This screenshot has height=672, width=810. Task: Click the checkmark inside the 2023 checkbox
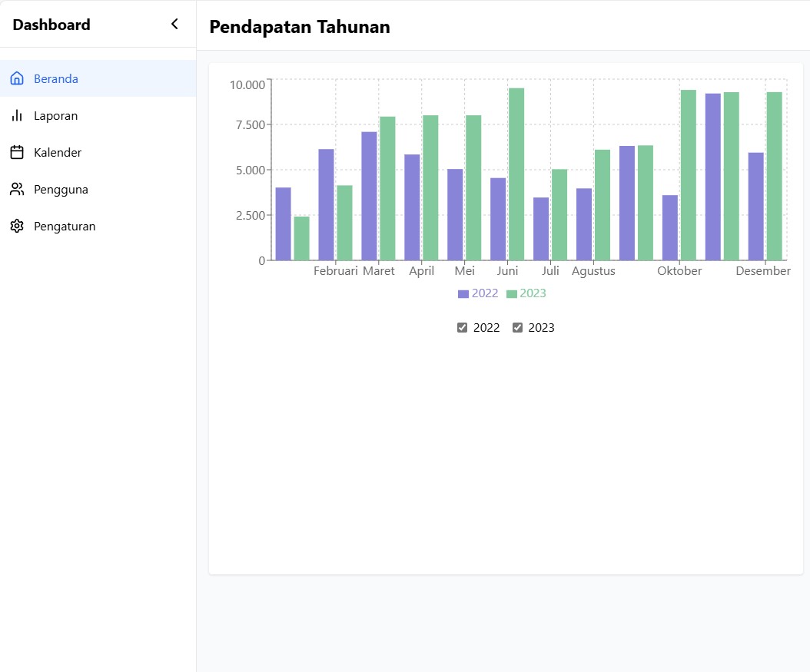click(x=517, y=327)
